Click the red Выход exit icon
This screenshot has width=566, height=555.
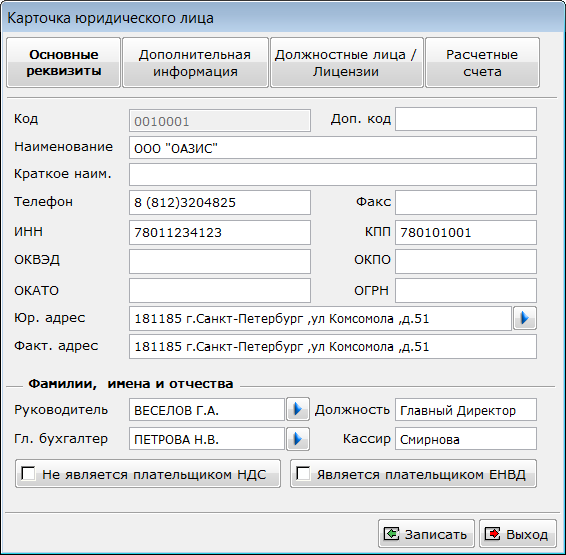493,534
